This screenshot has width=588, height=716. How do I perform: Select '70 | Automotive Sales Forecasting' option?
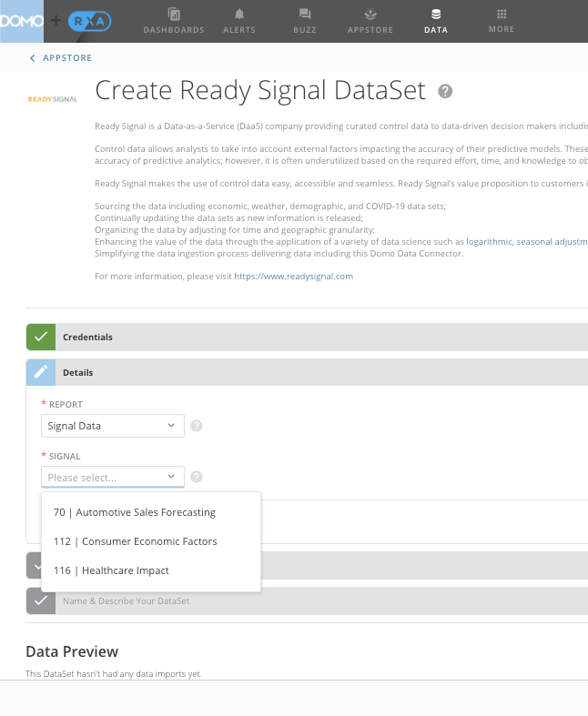point(134,512)
